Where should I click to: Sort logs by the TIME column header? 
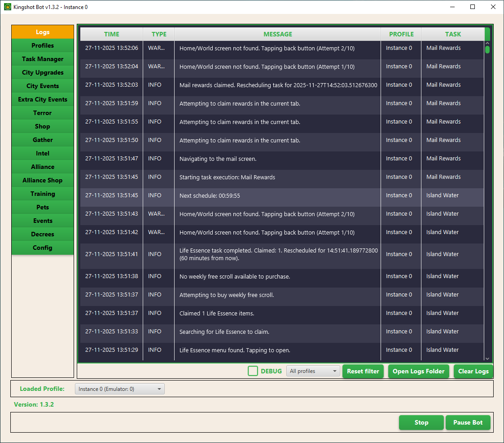[x=112, y=34]
